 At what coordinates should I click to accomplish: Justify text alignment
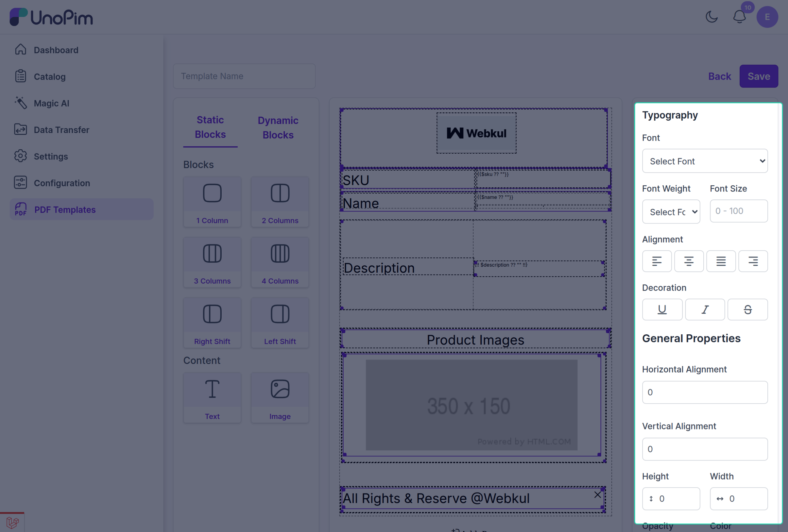(721, 261)
